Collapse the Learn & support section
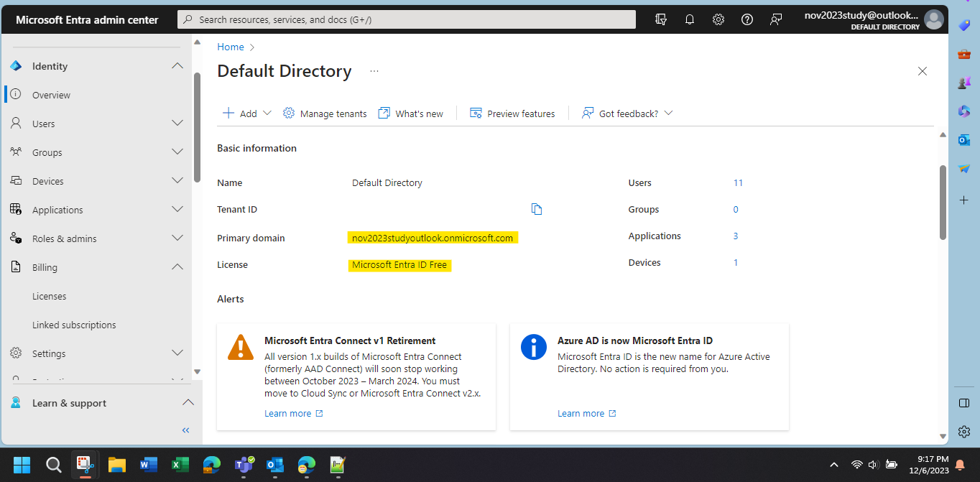 (x=188, y=403)
